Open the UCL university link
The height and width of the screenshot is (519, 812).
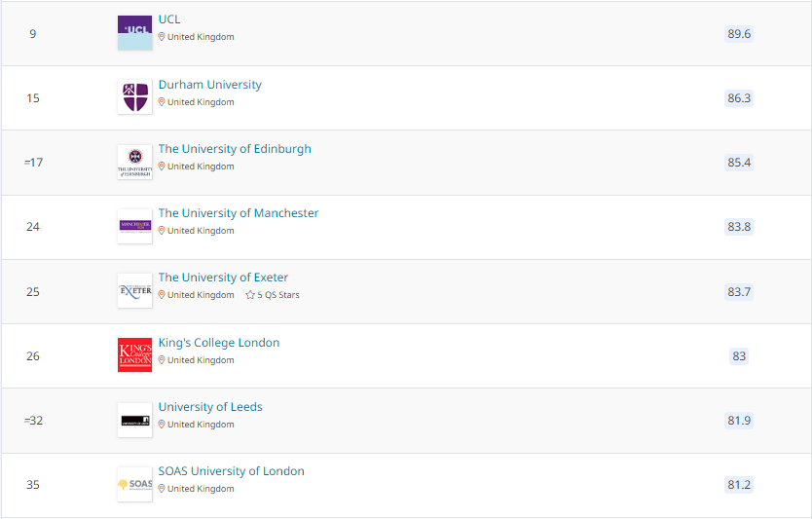[169, 19]
